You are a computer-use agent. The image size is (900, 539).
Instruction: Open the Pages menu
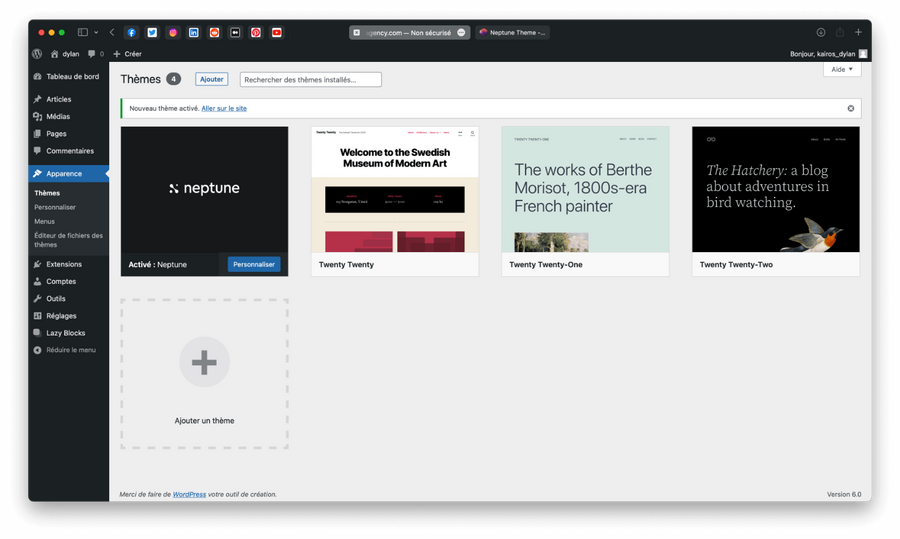[x=68, y=134]
